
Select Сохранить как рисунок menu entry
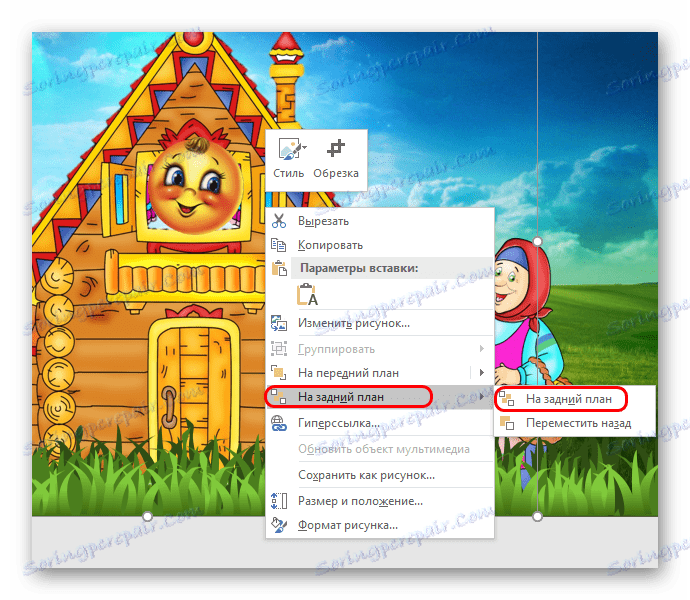366,475
